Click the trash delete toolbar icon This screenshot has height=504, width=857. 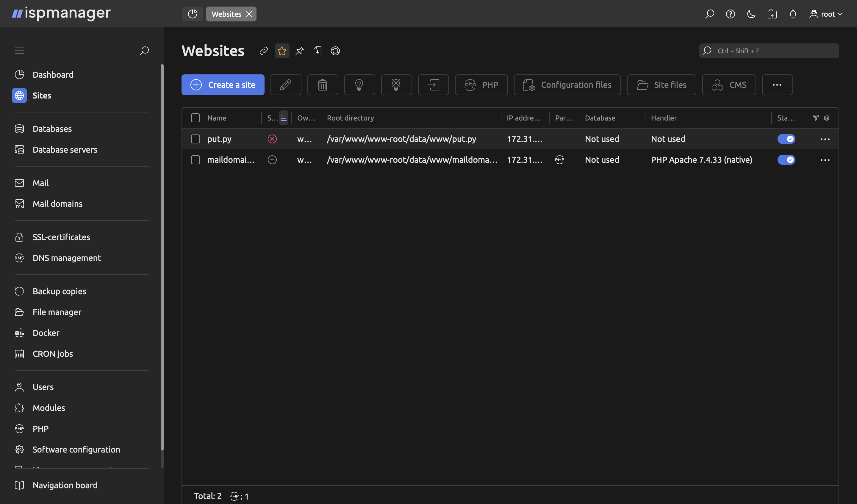pos(322,85)
